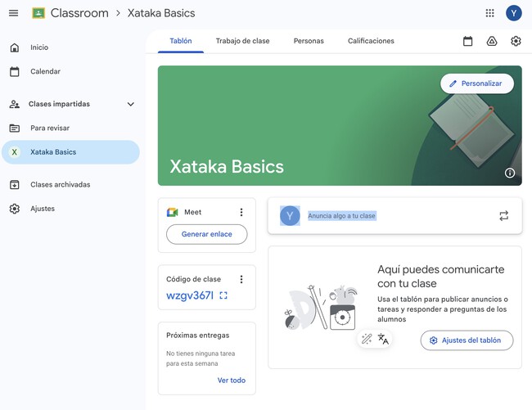
Task: Open class calendar icon in tab bar
Action: 467,41
